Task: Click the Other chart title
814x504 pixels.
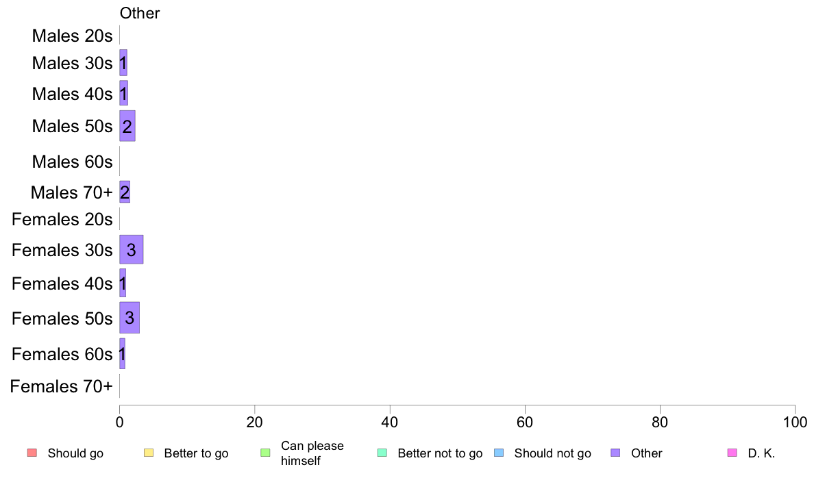Action: tap(140, 13)
